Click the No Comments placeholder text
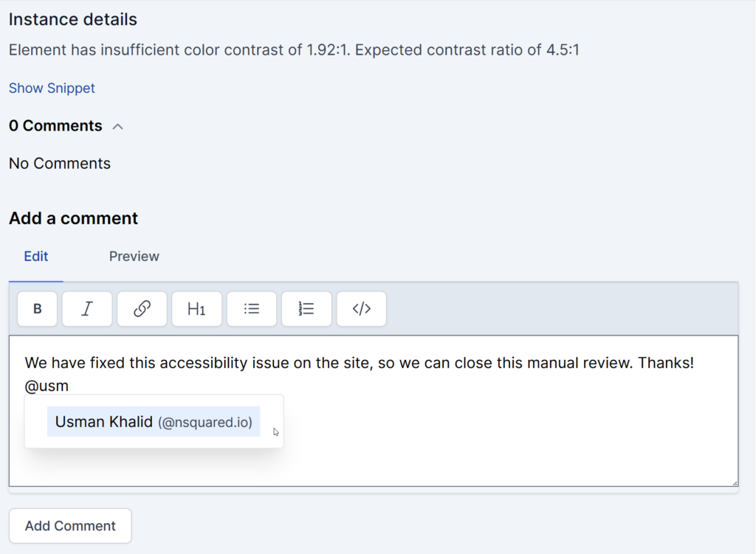Screen dimensions: 756x554 click(59, 163)
